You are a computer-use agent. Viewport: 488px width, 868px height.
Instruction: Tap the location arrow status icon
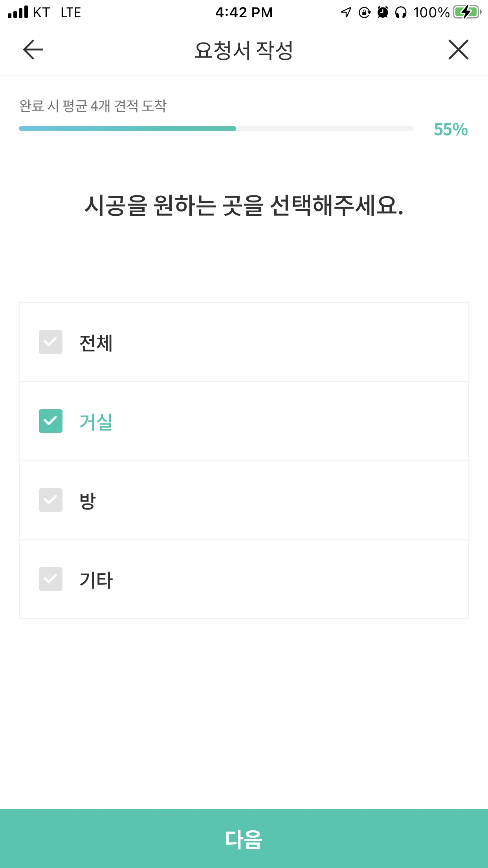[x=346, y=13]
